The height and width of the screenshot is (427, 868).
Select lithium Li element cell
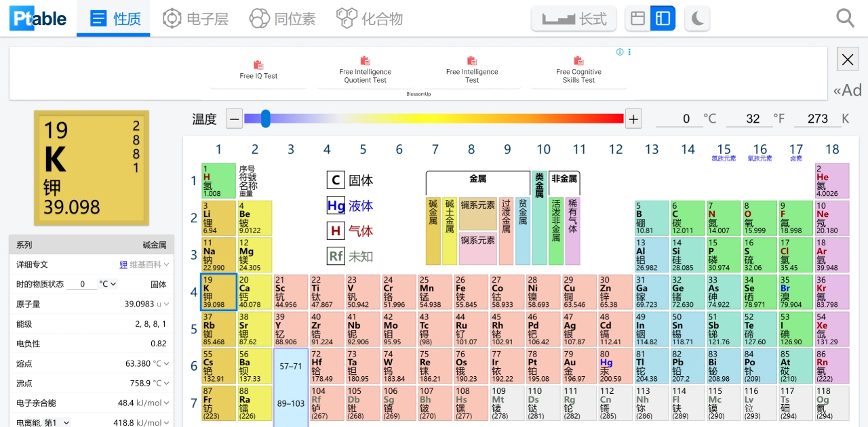[x=218, y=218]
